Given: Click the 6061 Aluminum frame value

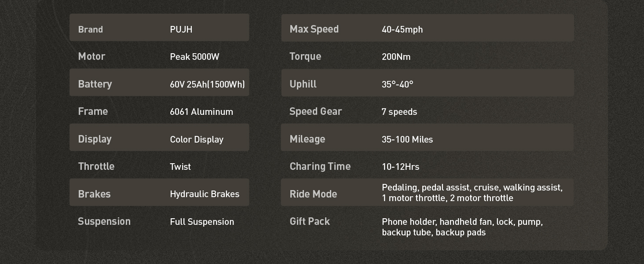Looking at the screenshot, I should (201, 112).
